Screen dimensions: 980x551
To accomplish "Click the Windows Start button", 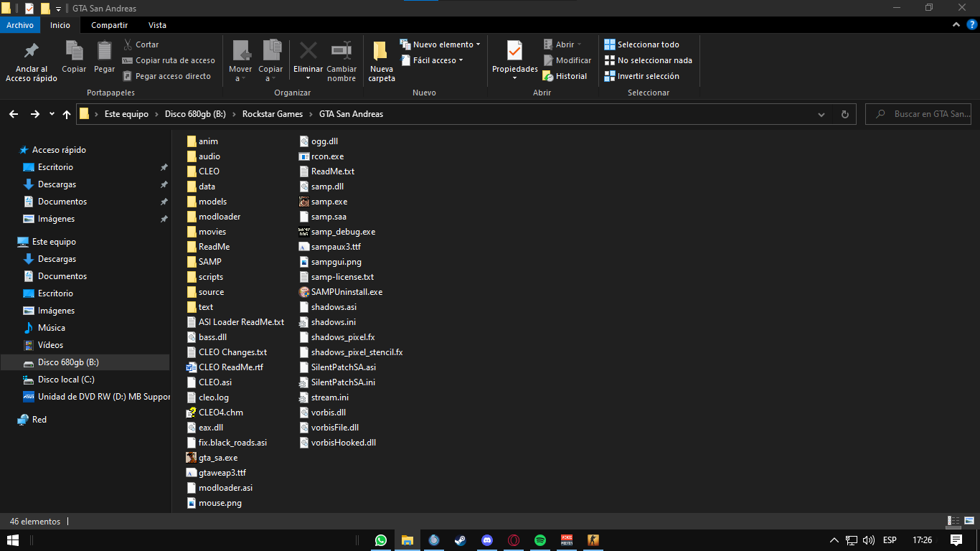I will pyautogui.click(x=13, y=540).
